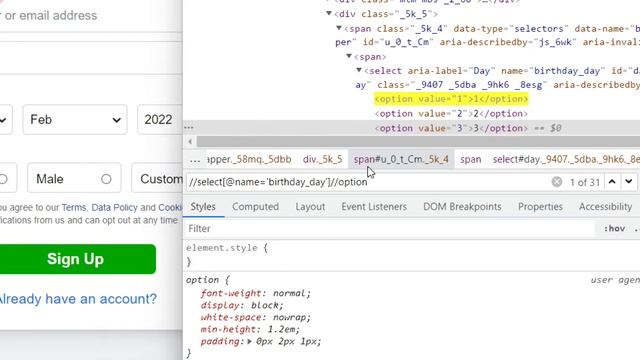This screenshot has width=640, height=360.
Task: Click the plain span breadcrumb item
Action: click(x=471, y=160)
